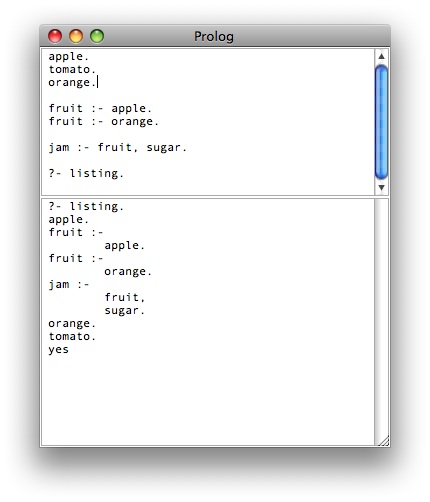This screenshot has width=430, height=502.
Task: Click the '?- listing.' query in editor
Action: pos(86,173)
